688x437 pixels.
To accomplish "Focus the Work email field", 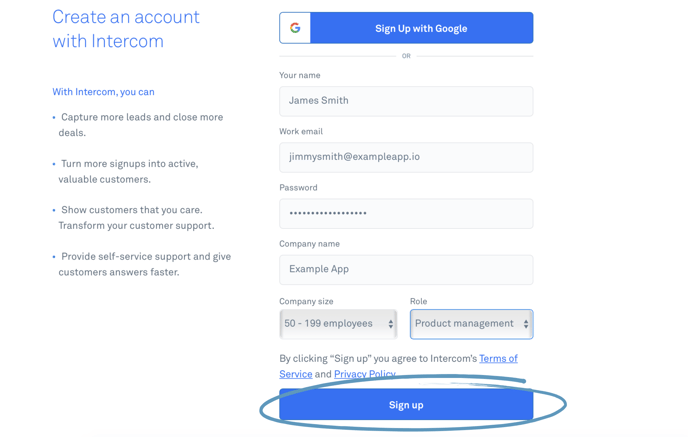I will click(x=406, y=157).
